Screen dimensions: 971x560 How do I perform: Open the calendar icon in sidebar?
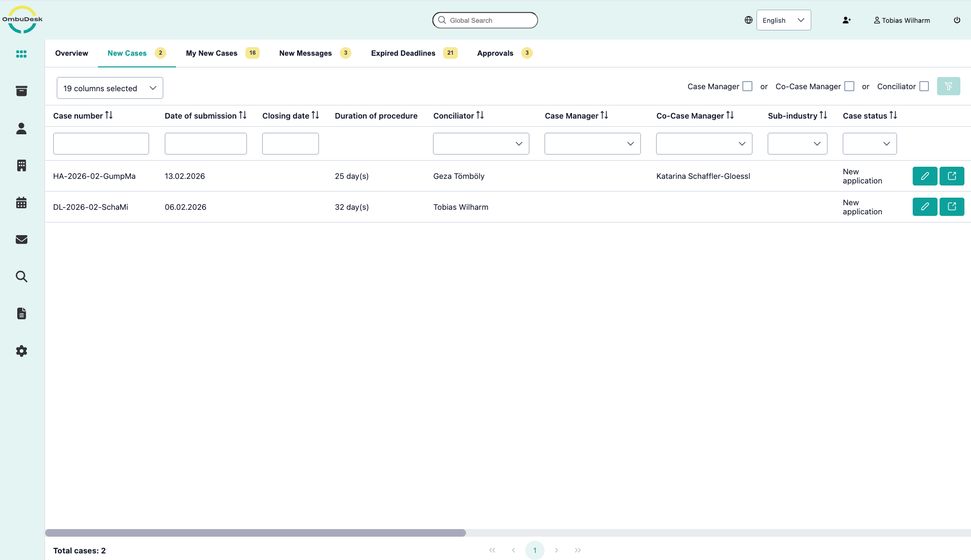click(x=21, y=203)
